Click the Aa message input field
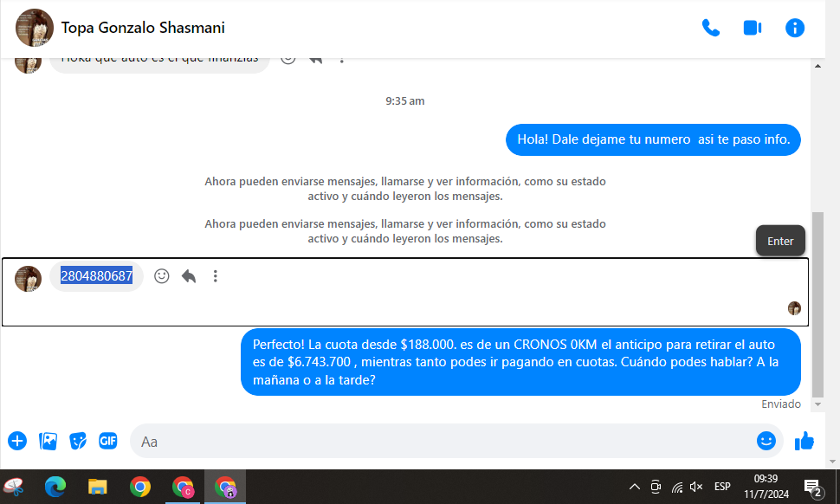840x504 pixels. pyautogui.click(x=456, y=441)
